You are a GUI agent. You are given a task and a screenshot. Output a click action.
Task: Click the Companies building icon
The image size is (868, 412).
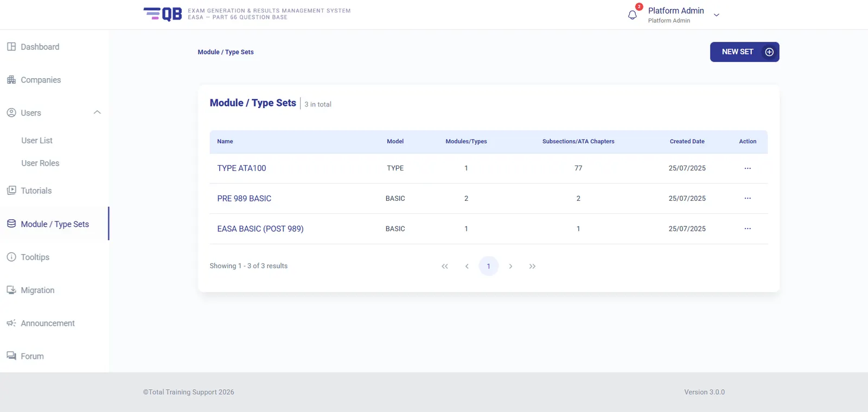click(x=11, y=80)
